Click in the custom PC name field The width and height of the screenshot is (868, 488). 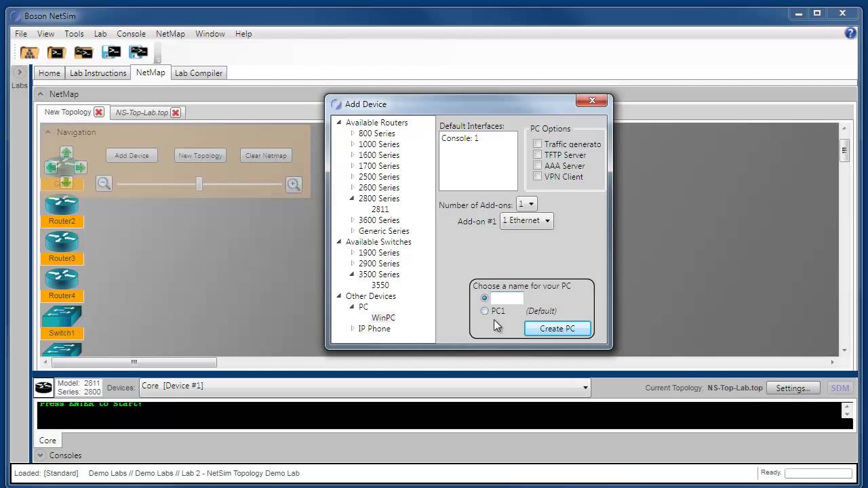507,298
